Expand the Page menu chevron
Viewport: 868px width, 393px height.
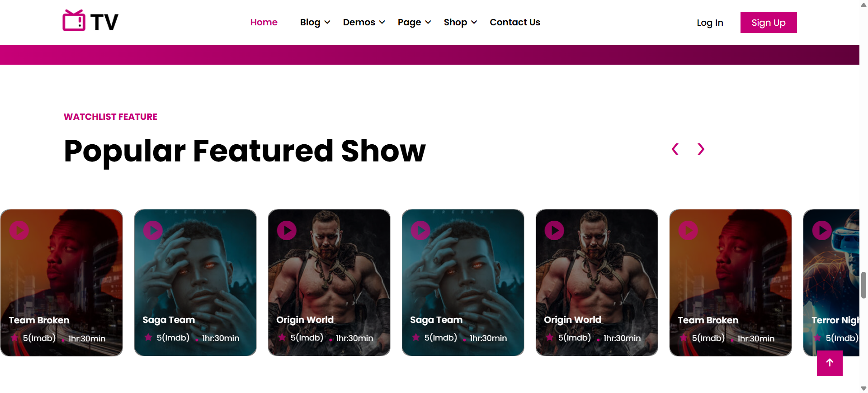pyautogui.click(x=428, y=22)
